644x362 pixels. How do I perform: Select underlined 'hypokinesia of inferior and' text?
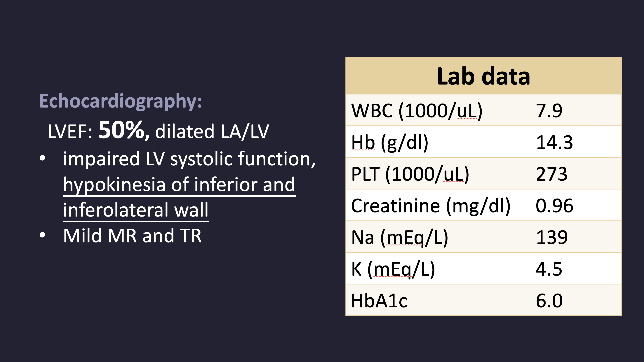179,185
